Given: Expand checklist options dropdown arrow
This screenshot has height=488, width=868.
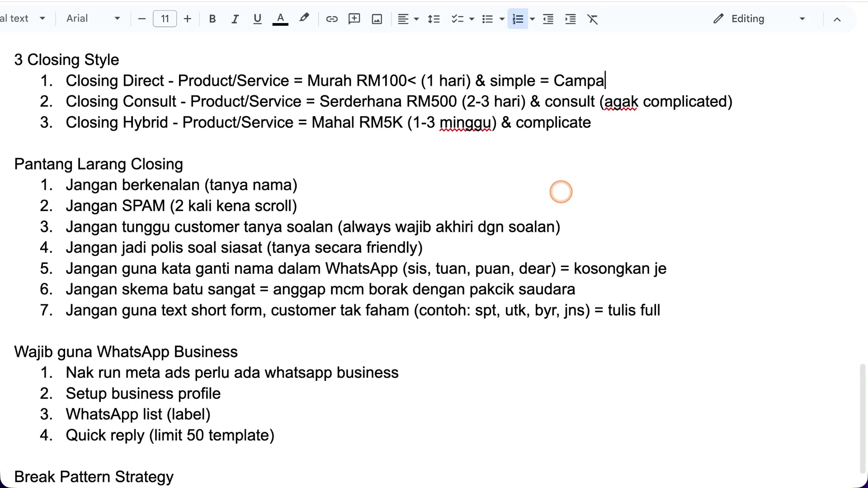Looking at the screenshot, I should click(x=472, y=19).
